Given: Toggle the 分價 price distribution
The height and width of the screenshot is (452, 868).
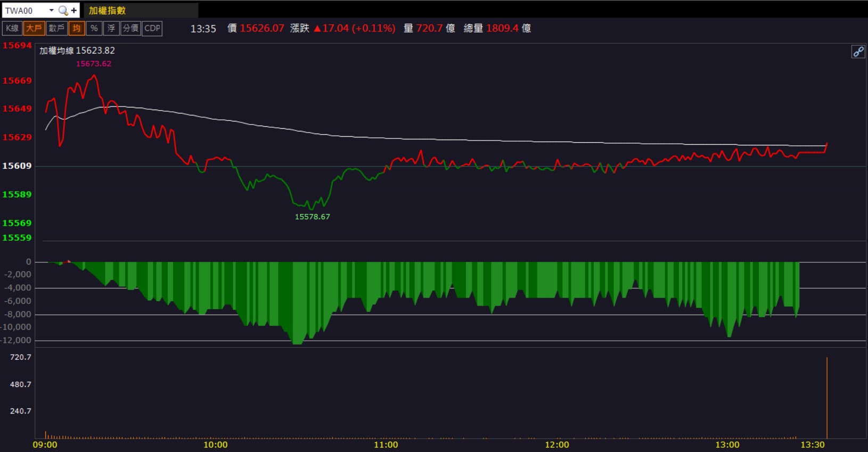Looking at the screenshot, I should pos(130,28).
